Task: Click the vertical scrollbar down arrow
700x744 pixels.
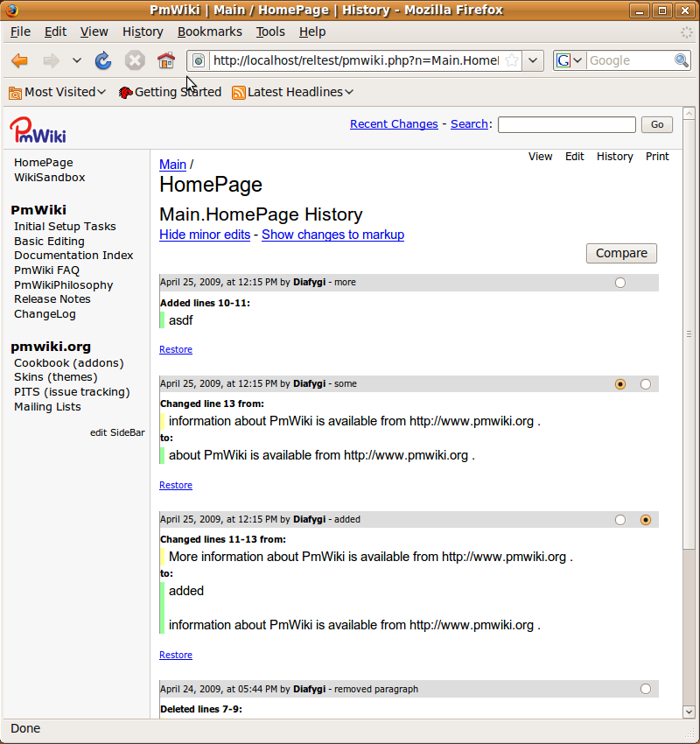Action: [689, 712]
